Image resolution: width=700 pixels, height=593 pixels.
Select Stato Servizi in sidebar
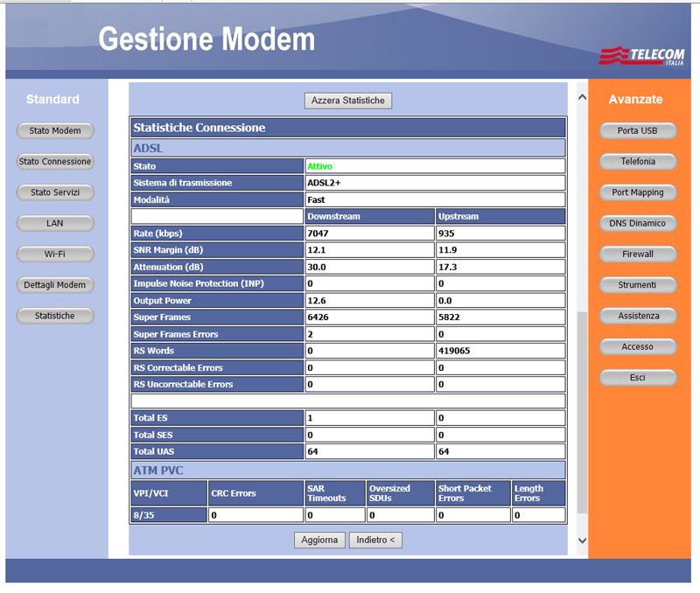55,192
